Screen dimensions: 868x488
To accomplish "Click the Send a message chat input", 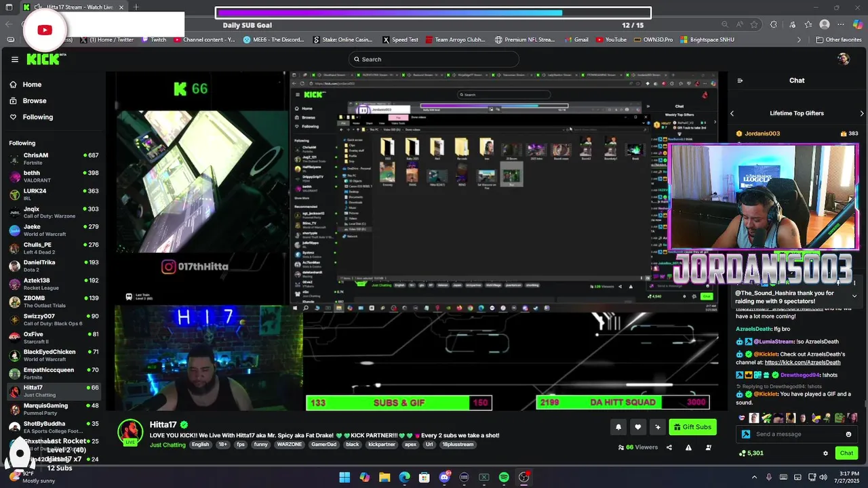I will (797, 434).
